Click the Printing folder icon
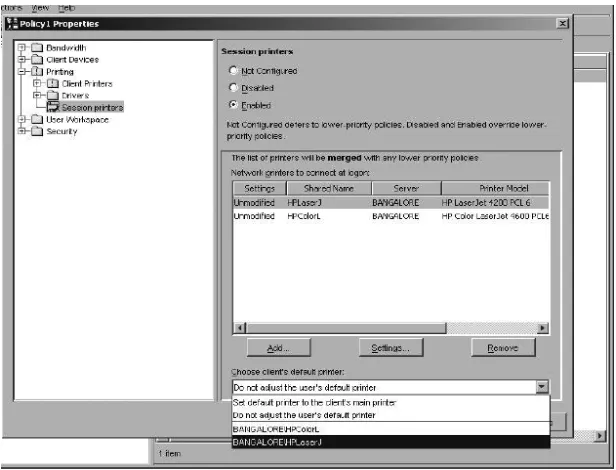 tap(37, 72)
